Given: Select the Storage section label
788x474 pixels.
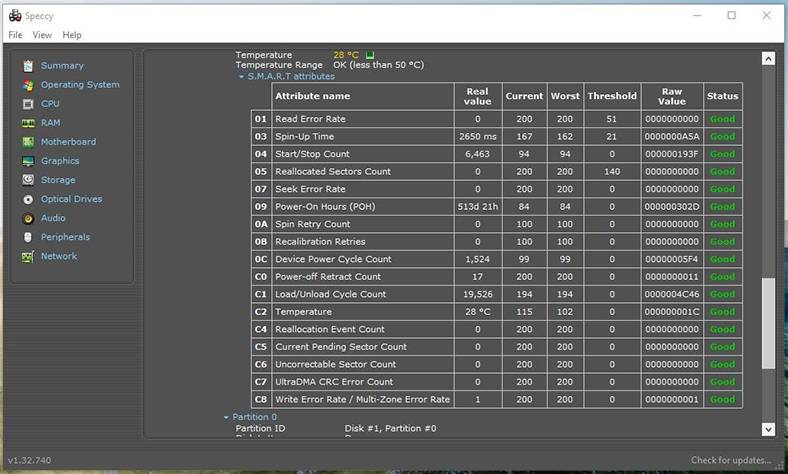Looking at the screenshot, I should 58,180.
